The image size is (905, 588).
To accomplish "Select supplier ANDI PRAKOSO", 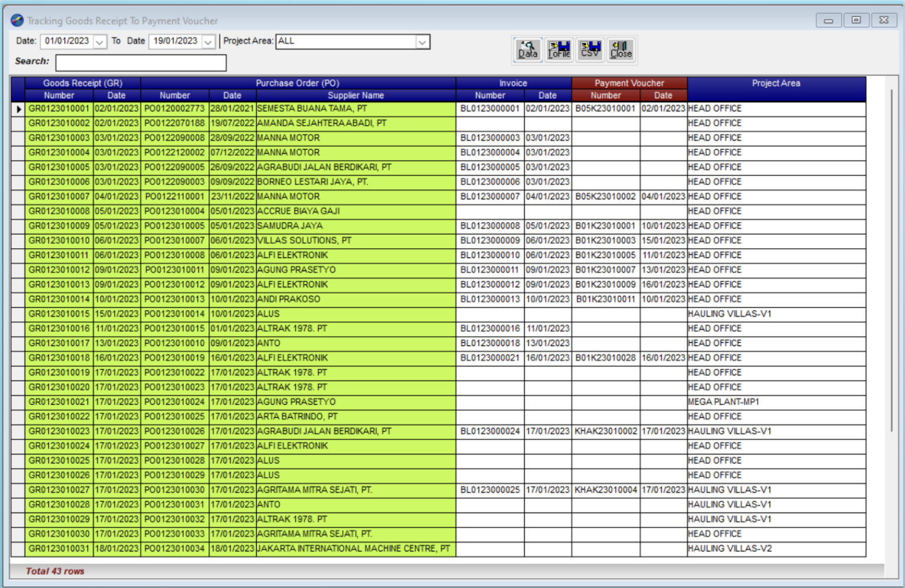I will pos(356,299).
